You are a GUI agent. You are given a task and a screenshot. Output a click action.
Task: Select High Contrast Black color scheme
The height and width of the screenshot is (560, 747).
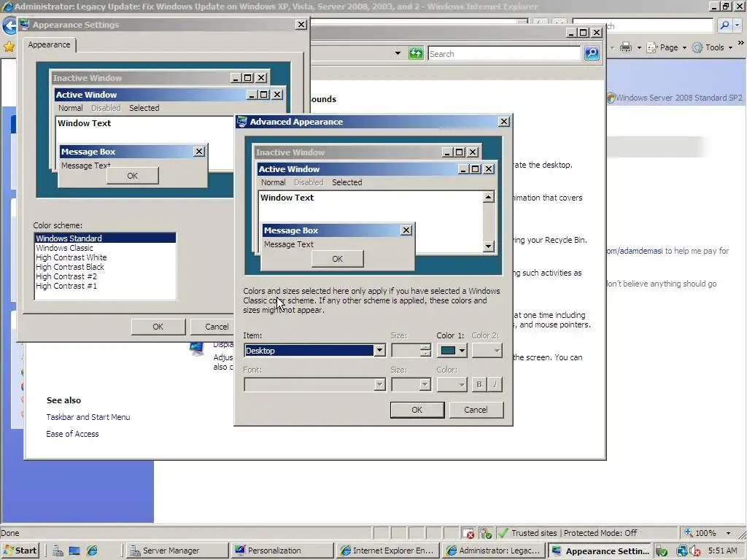[105, 267]
